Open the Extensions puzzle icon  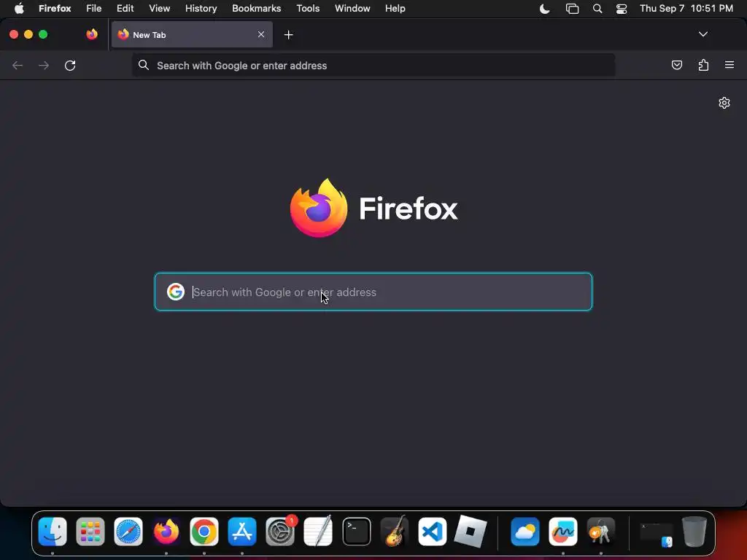[x=703, y=65]
